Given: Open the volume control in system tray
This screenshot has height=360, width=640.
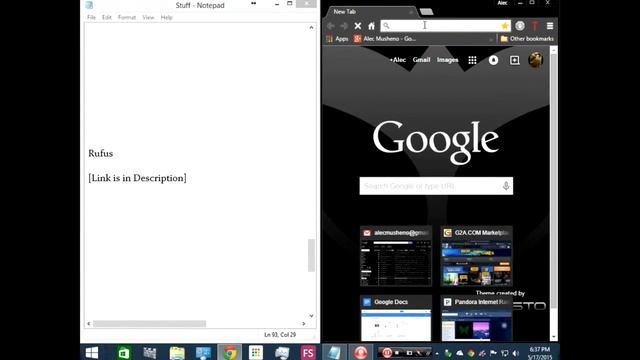Looking at the screenshot, I should click(x=516, y=353).
